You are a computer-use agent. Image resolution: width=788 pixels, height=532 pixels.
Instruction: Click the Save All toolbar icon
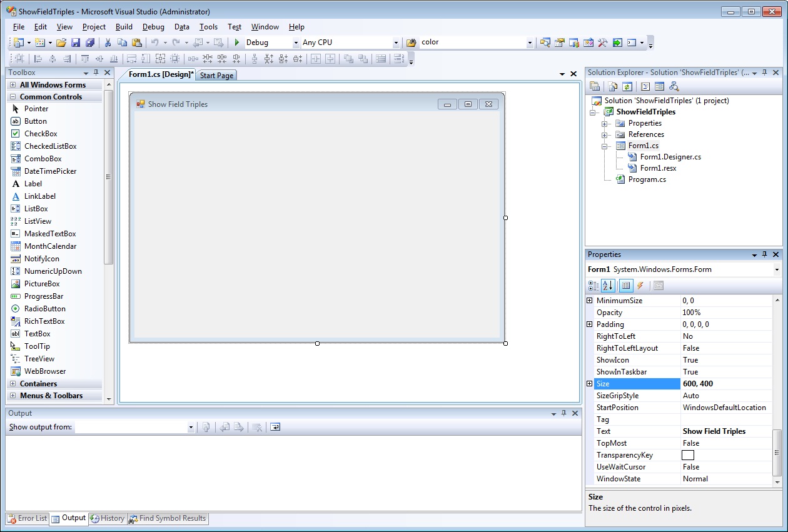point(90,42)
